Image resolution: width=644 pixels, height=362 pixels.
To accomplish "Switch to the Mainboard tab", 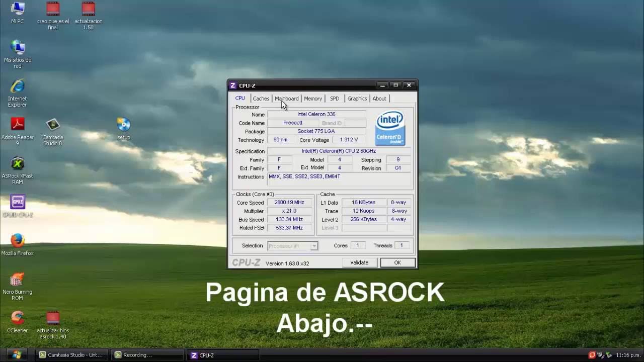I will click(287, 99).
